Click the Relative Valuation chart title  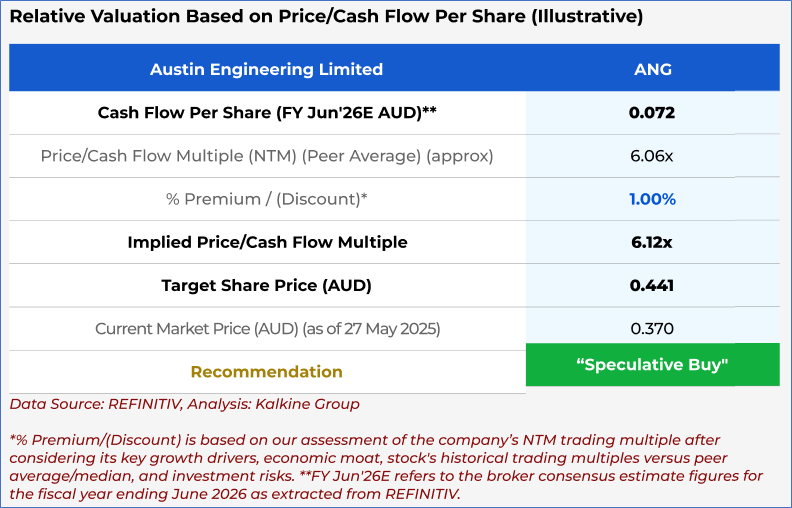coord(326,17)
